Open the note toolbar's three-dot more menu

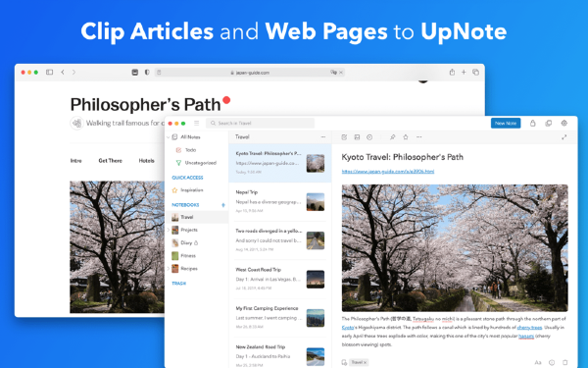coord(418,137)
